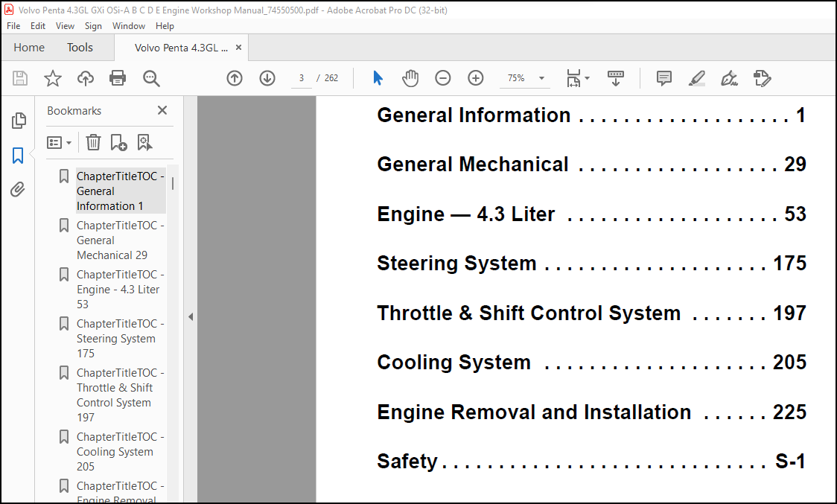Expand fit page options arrow
The width and height of the screenshot is (837, 504).
(588, 78)
